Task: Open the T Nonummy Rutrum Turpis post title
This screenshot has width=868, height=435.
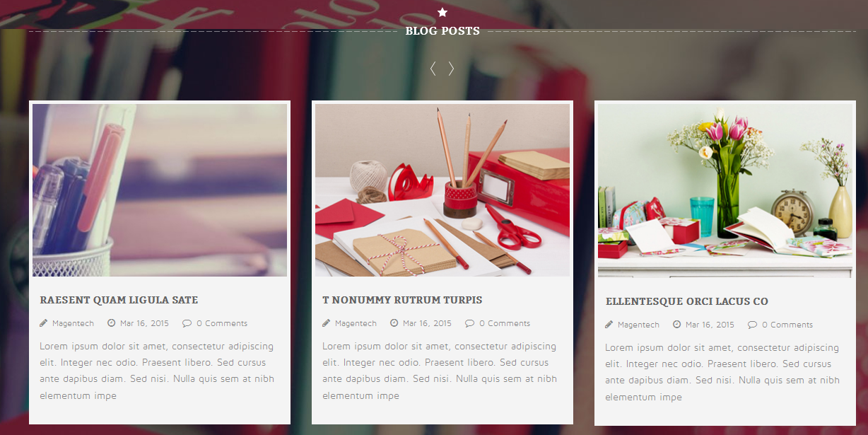Action: [x=402, y=300]
